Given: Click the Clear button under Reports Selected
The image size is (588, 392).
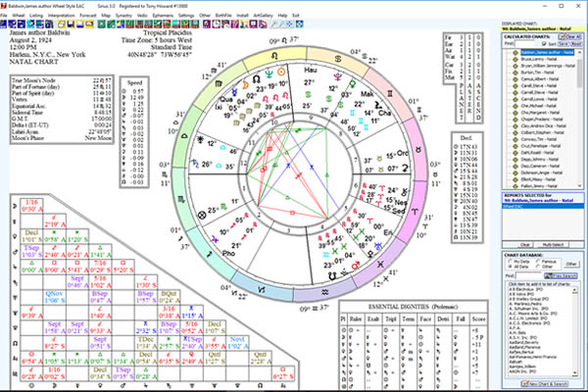Looking at the screenshot, I should click(524, 245).
